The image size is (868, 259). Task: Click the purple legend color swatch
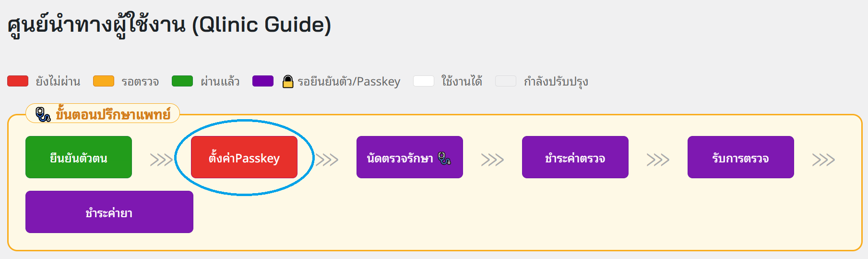pyautogui.click(x=263, y=81)
